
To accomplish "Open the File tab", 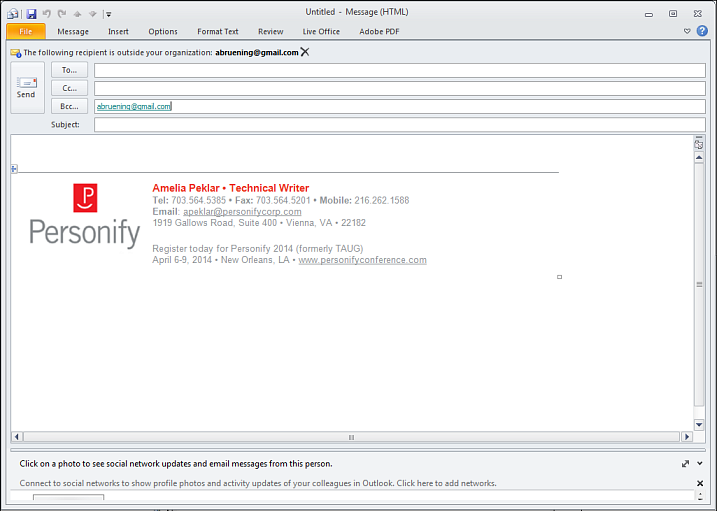I will (x=26, y=32).
